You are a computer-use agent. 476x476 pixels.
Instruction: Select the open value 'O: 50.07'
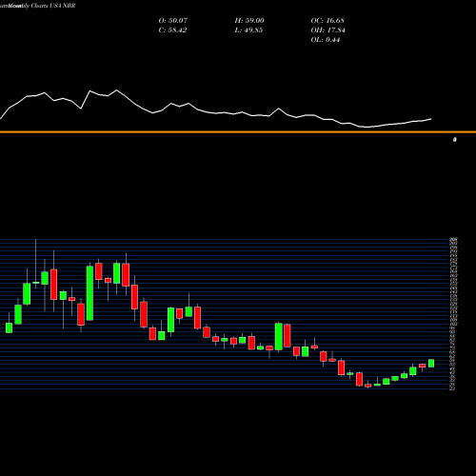(173, 21)
